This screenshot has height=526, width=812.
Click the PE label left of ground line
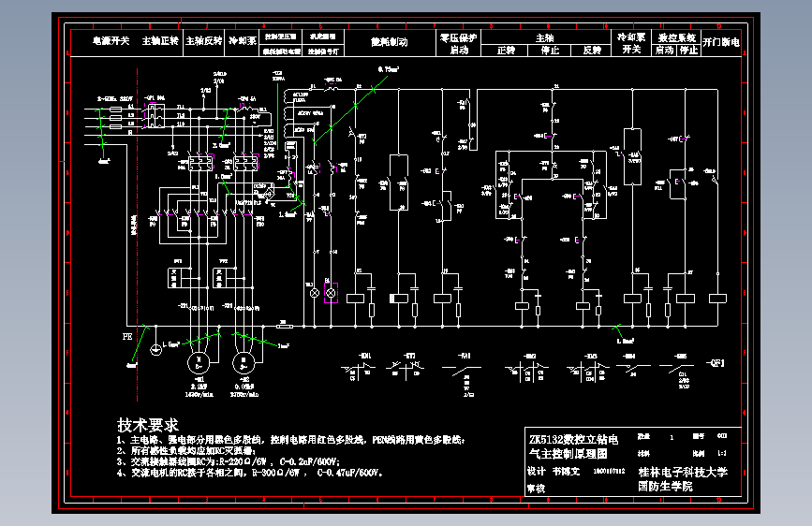127,337
